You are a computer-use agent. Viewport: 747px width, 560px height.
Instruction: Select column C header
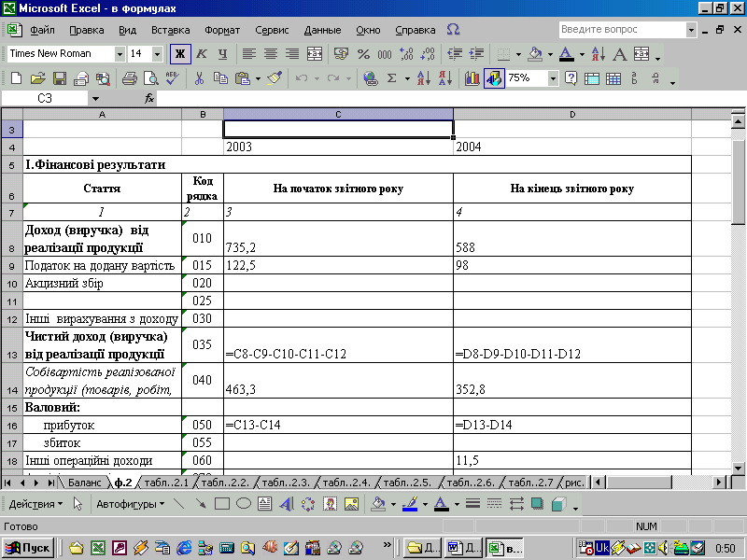[338, 114]
